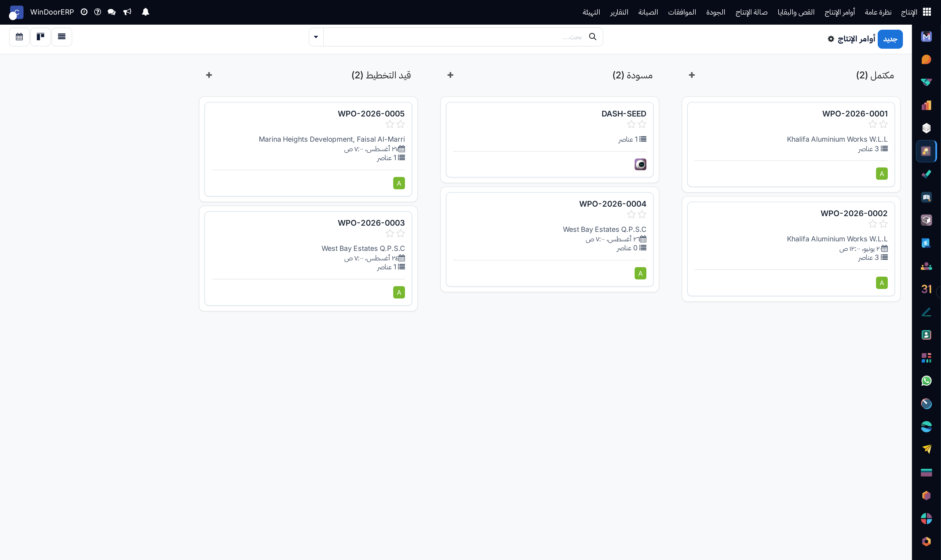Viewport: 941px width, 560px height.
Task: Open the الجودة quality menu
Action: 716,12
